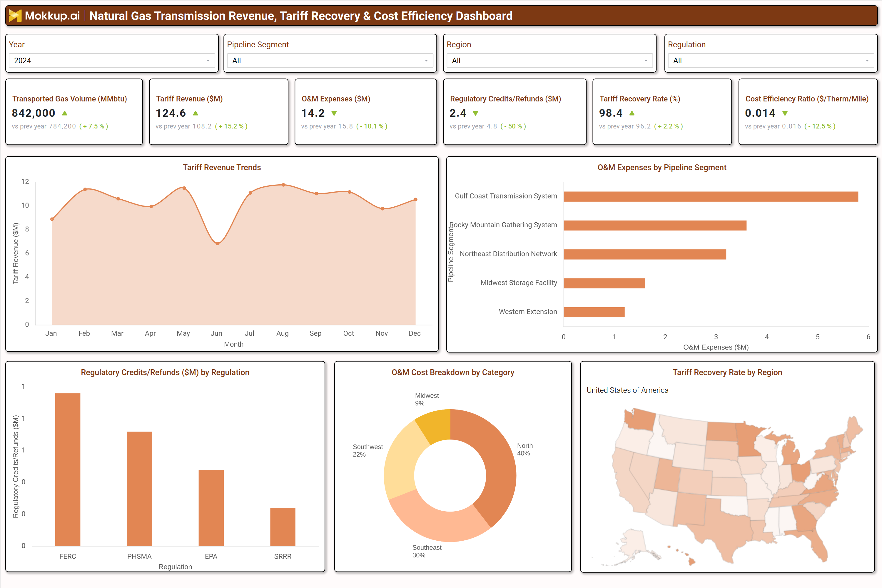Click the Jan data point on revenue trend

pyautogui.click(x=52, y=219)
